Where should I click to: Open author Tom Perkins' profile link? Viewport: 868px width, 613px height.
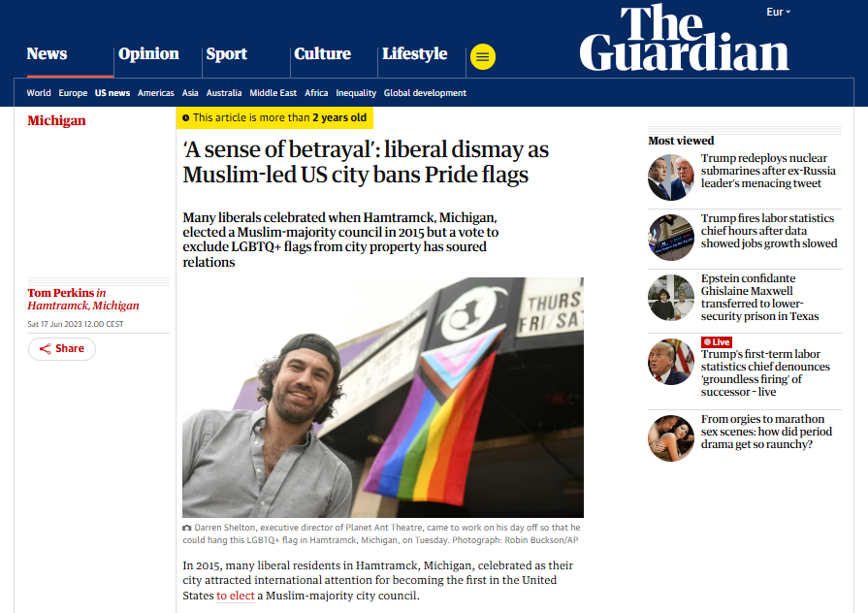coord(61,292)
